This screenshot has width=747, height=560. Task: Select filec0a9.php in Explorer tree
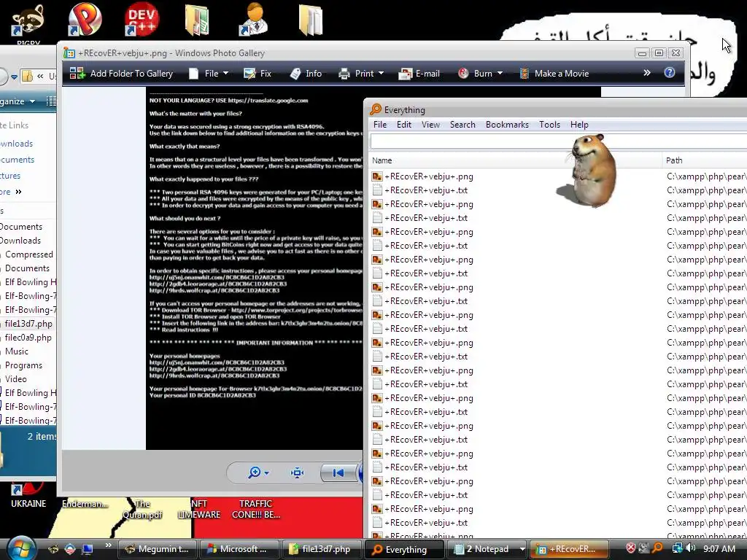tap(28, 338)
